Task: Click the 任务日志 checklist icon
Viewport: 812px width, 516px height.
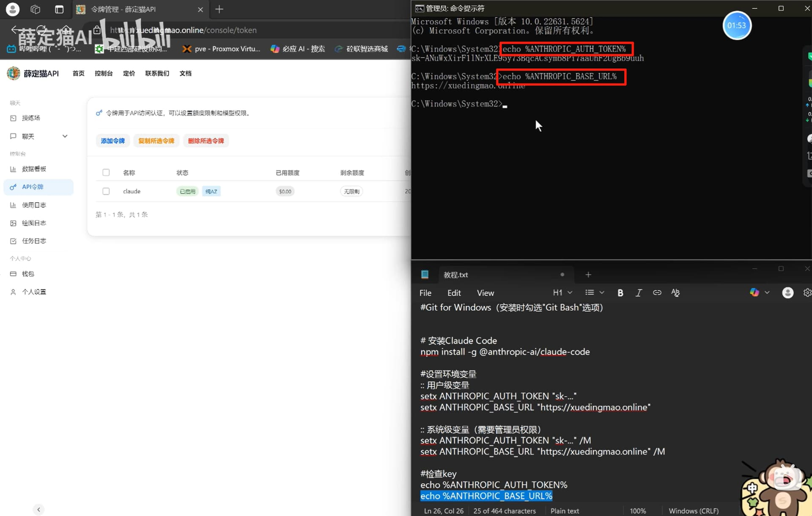Action: click(x=13, y=241)
